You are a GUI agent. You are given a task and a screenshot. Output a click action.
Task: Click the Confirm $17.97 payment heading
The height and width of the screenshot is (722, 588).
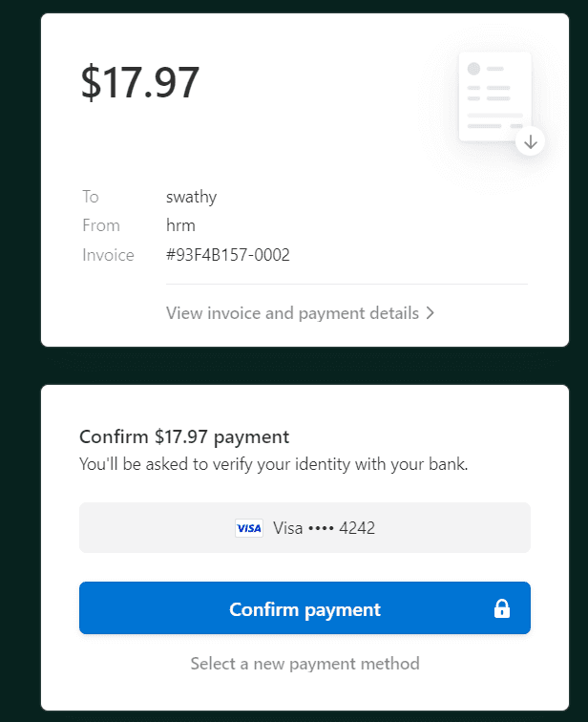[183, 437]
